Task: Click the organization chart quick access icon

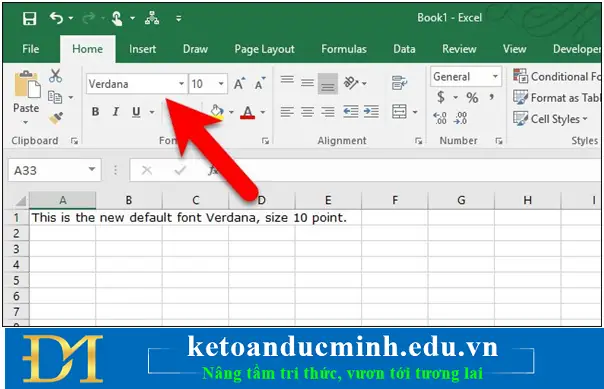Action: [x=152, y=18]
